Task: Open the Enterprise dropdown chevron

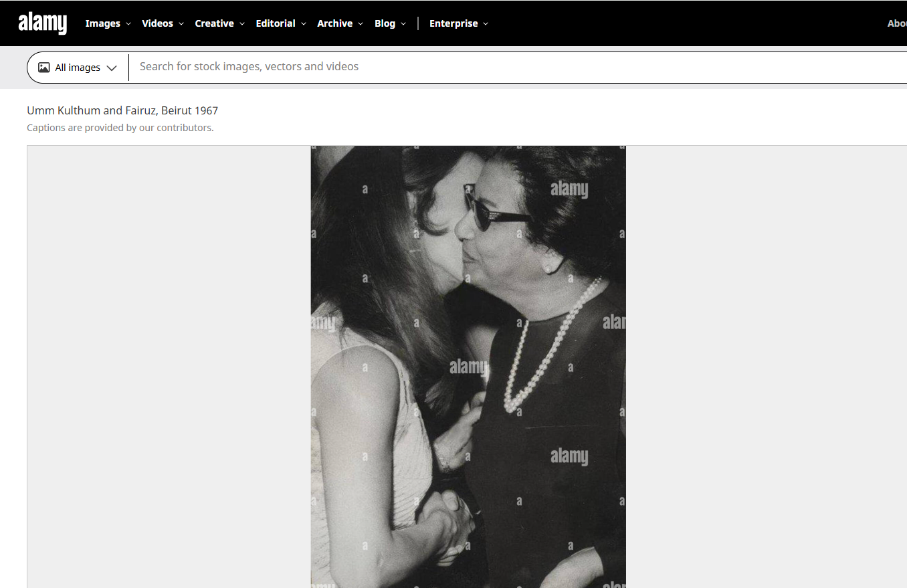Action: pyautogui.click(x=486, y=23)
